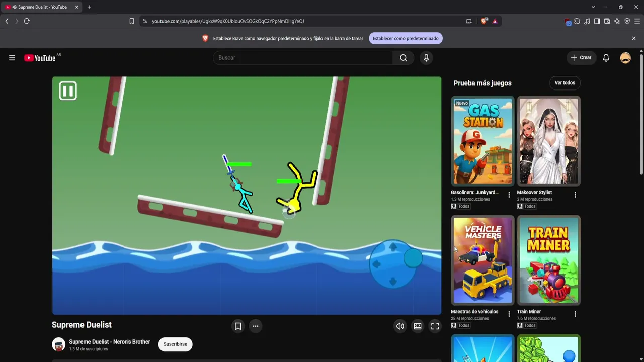Toggle the browser sidebar panel

click(597, 21)
